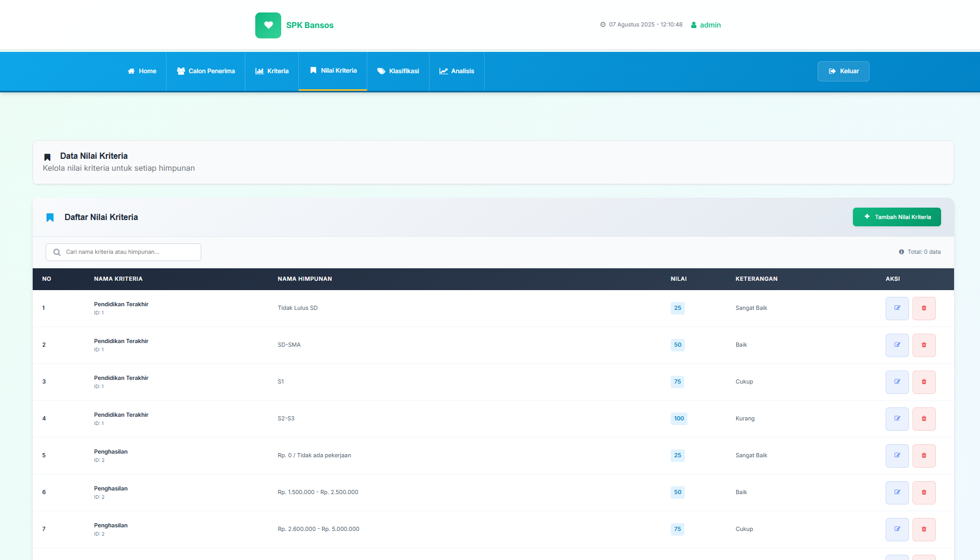Open the Klasifikasi menu
Image resolution: width=980 pixels, height=560 pixels.
(398, 71)
